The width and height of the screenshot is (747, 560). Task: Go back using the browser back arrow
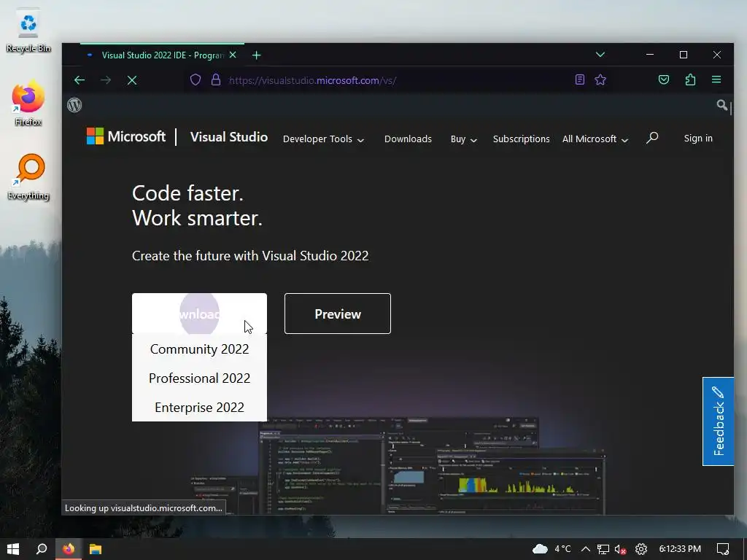click(80, 80)
